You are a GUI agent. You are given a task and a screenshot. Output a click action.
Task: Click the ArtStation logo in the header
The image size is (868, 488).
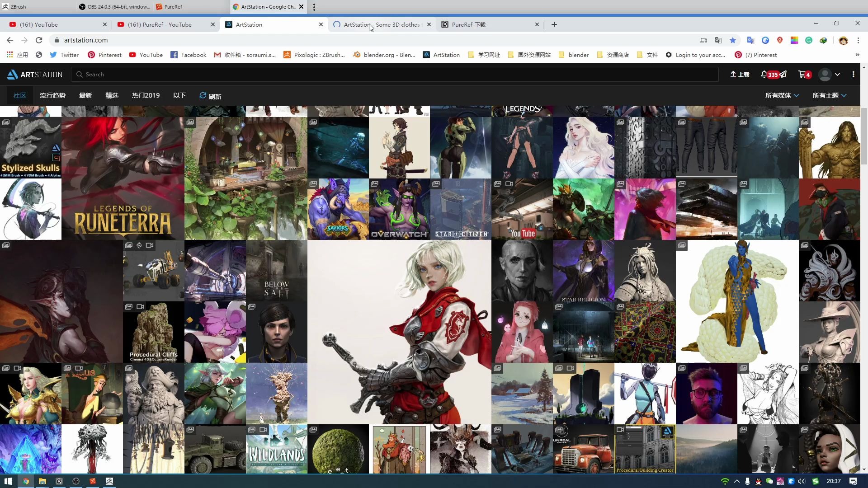click(x=34, y=74)
